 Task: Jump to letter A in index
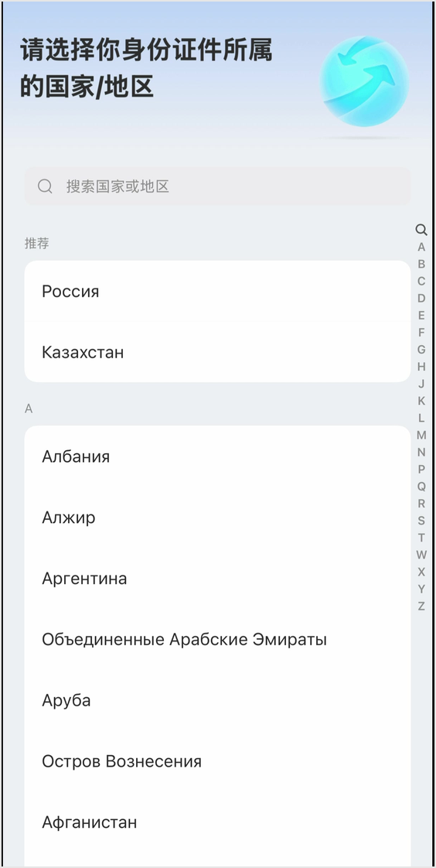(421, 248)
